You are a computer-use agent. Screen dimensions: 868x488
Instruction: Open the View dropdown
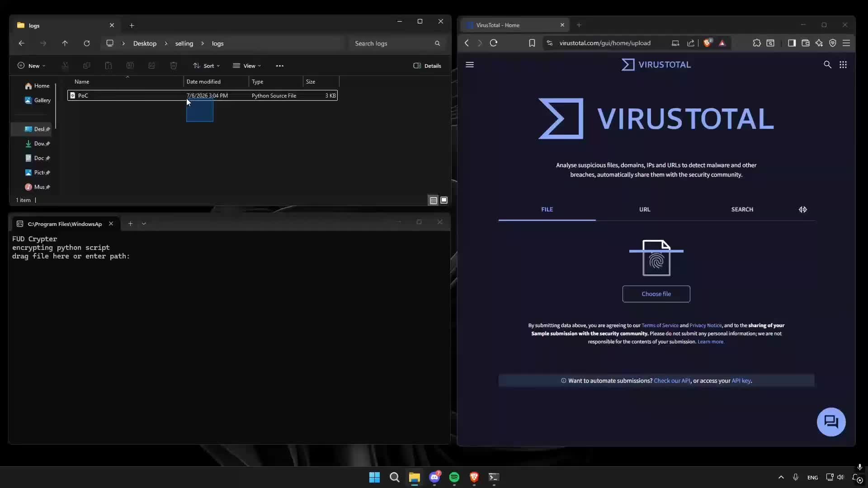(247, 66)
